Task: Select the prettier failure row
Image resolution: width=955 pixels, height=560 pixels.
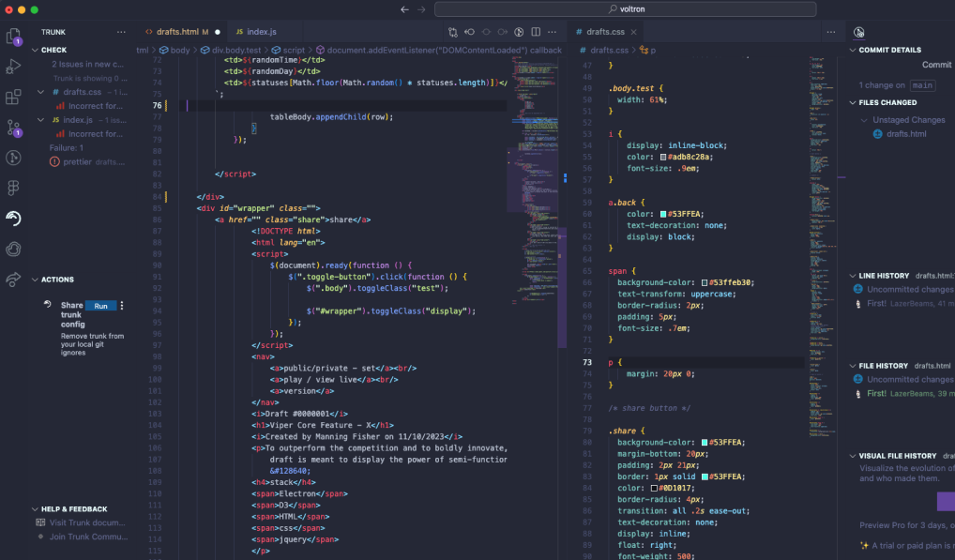Action: coord(85,162)
